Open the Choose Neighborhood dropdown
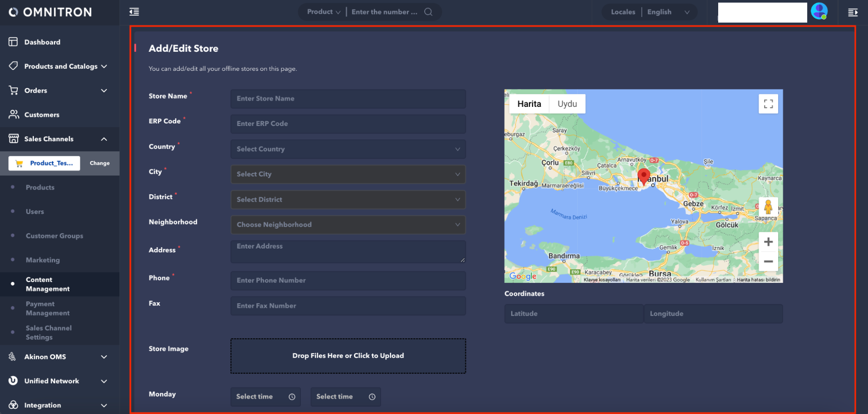868x414 pixels. click(x=348, y=225)
